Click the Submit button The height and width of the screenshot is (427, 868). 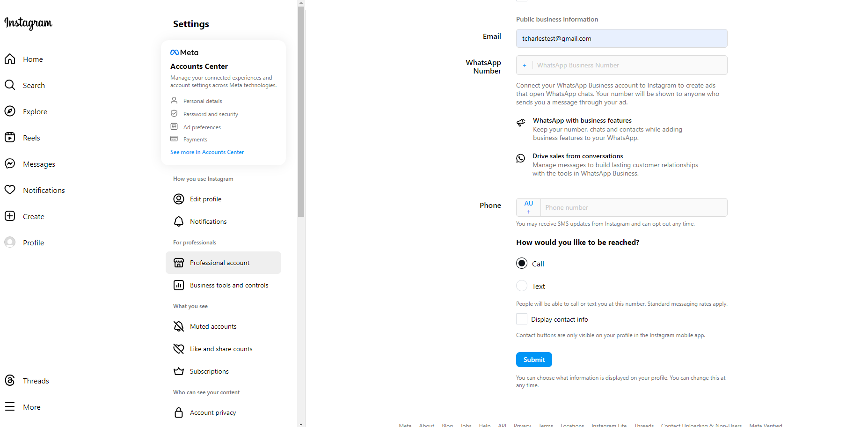pyautogui.click(x=534, y=360)
